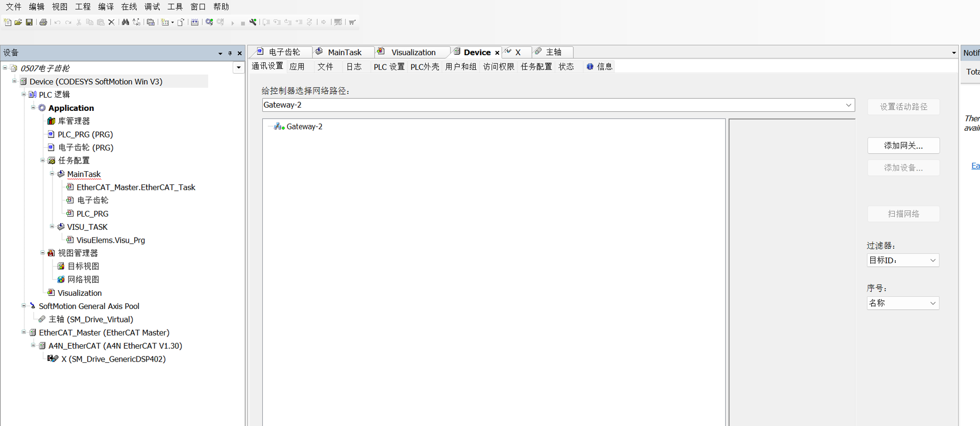
Task: Click the 添加设备... button
Action: (903, 168)
